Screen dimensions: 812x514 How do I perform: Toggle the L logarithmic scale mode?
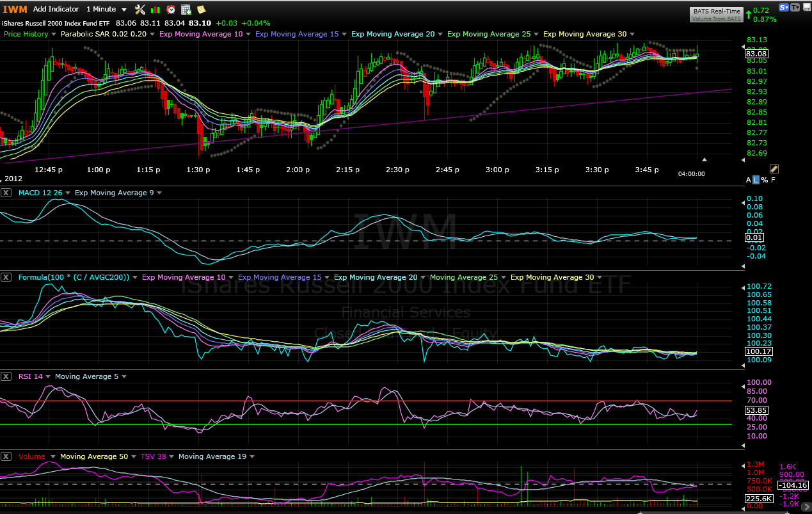(756, 180)
